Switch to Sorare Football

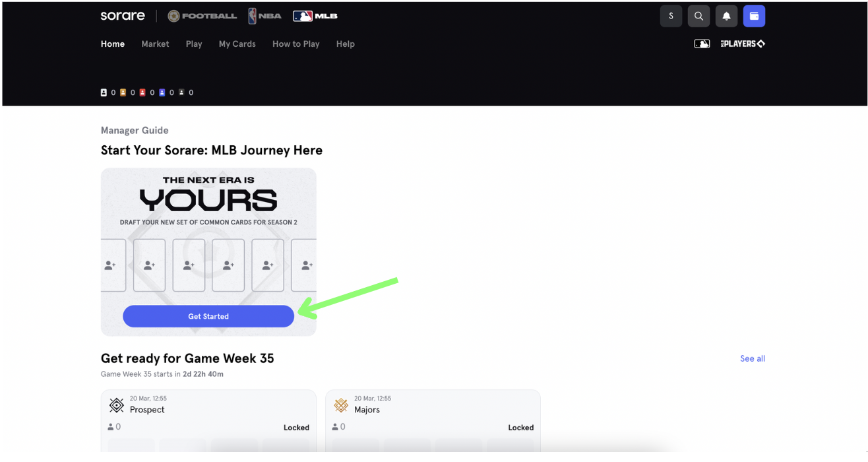point(202,16)
